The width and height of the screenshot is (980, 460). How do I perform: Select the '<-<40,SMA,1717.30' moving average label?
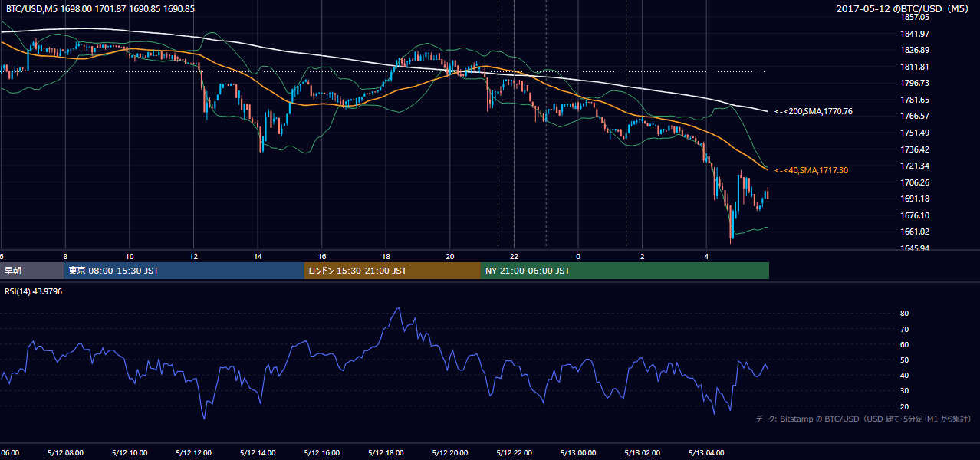pyautogui.click(x=811, y=170)
